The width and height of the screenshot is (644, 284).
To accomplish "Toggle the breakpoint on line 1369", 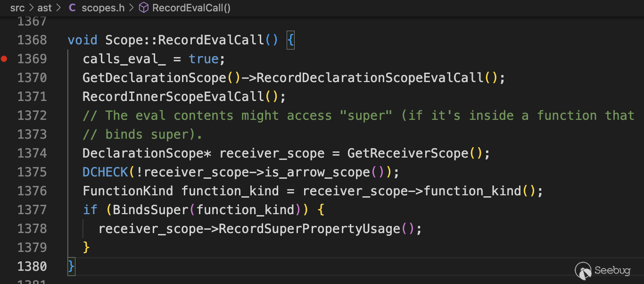I will [x=4, y=59].
